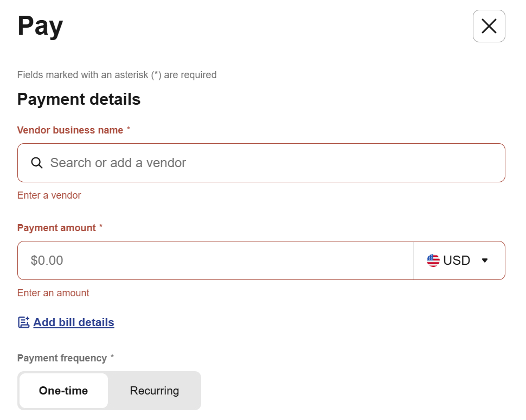The height and width of the screenshot is (420, 526).
Task: Focus the Search or add a vendor field
Action: coord(271,163)
